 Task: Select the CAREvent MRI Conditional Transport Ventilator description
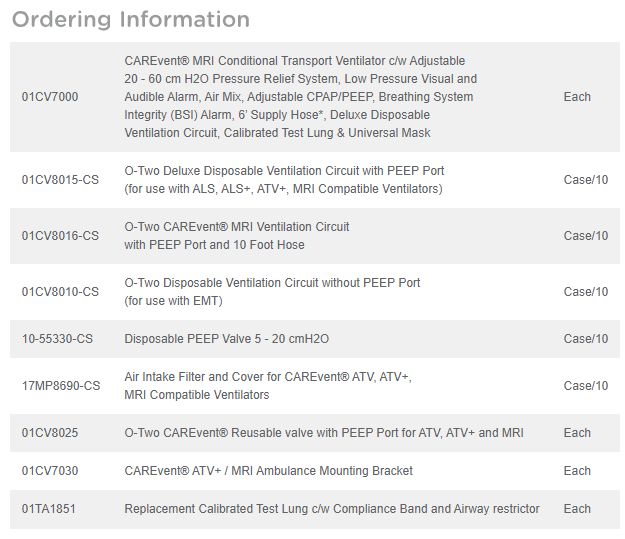(300, 97)
